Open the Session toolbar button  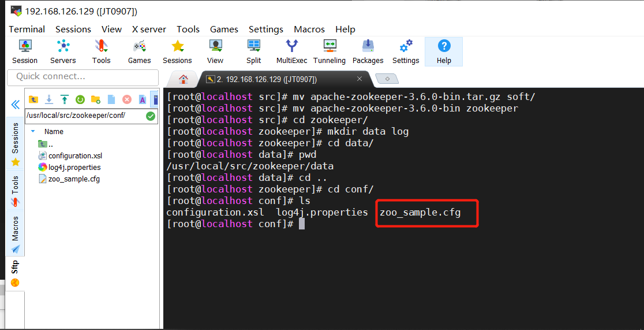click(25, 52)
